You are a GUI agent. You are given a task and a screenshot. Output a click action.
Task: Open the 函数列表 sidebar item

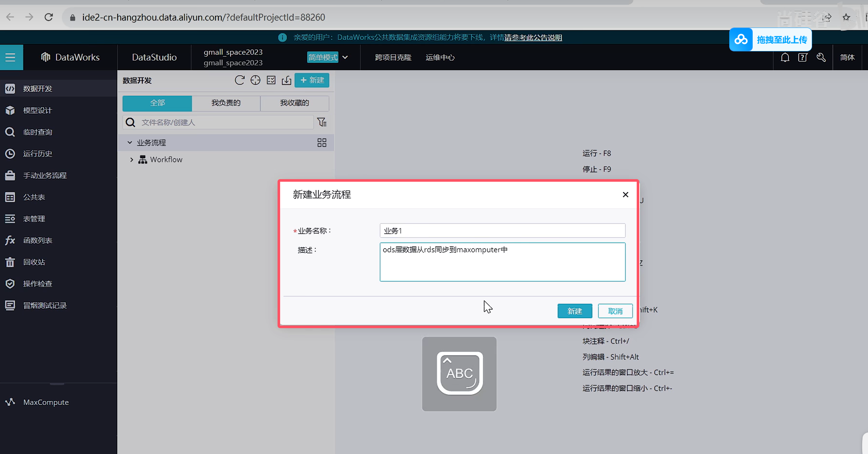(x=37, y=240)
